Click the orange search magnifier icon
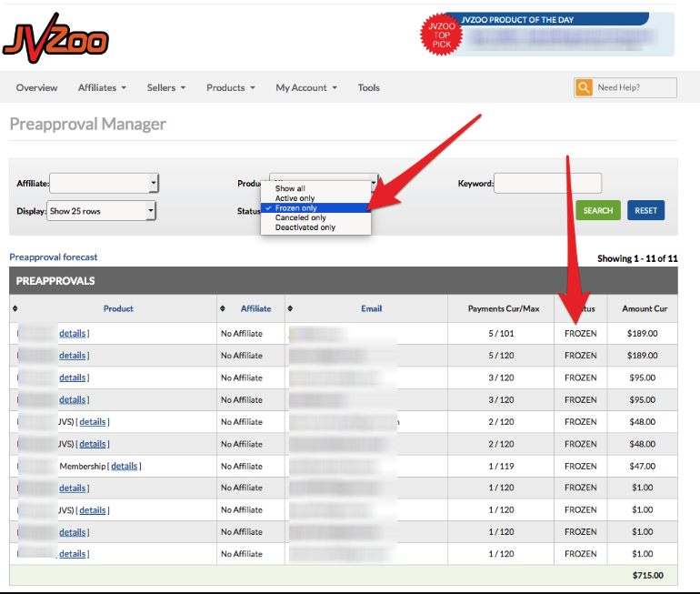700x594 pixels. click(x=584, y=87)
